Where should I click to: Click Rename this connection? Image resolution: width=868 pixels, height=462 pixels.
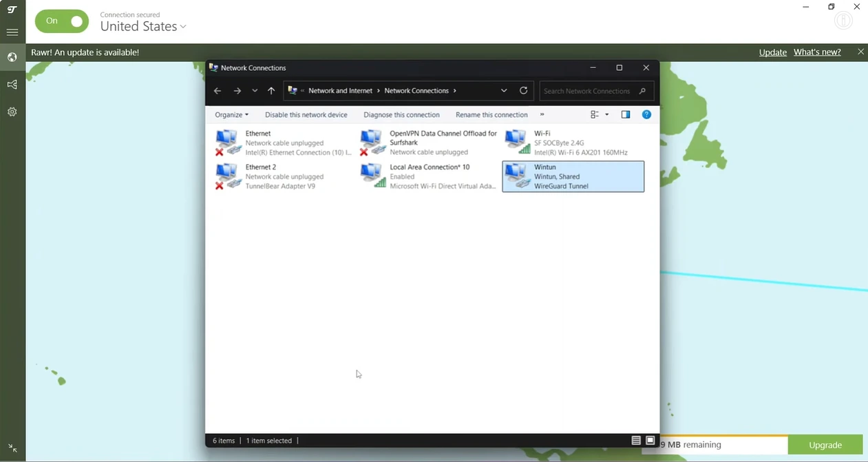pos(491,115)
